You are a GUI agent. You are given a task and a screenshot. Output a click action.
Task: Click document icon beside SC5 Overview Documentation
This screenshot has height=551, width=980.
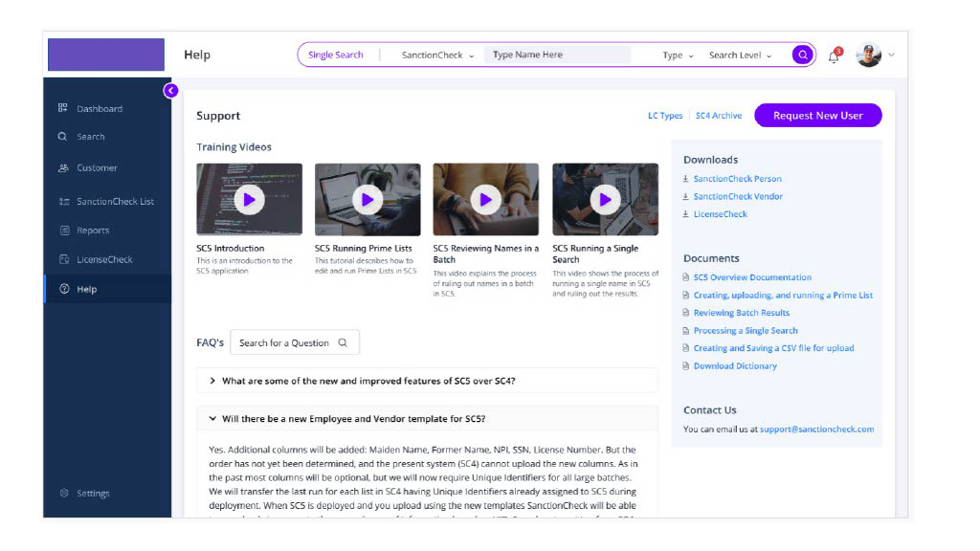[x=685, y=277]
